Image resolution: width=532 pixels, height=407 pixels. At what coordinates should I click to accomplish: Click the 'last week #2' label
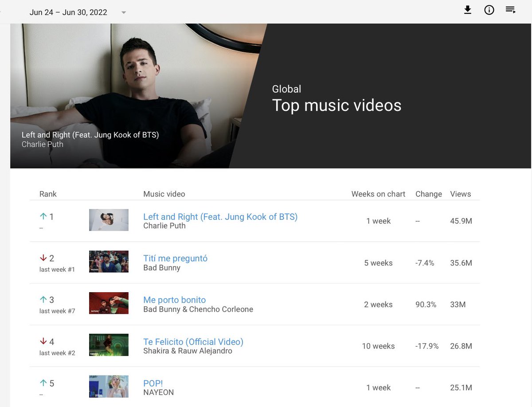click(57, 353)
